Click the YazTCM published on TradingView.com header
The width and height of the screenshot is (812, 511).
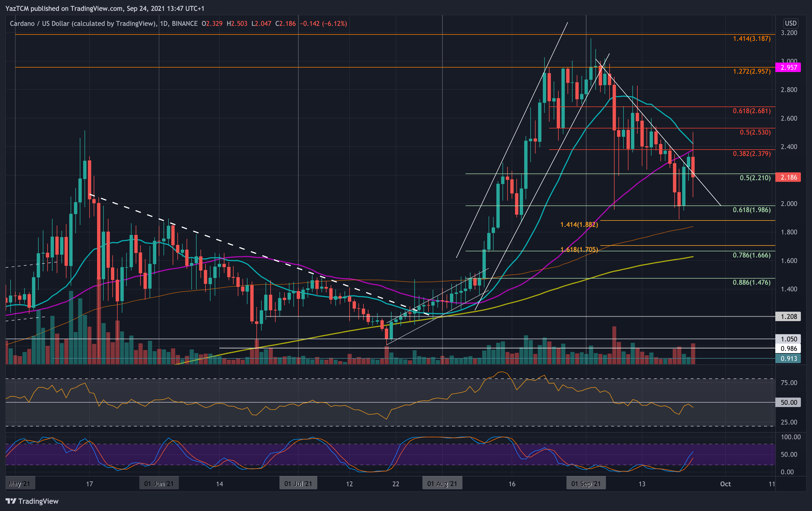(105, 8)
